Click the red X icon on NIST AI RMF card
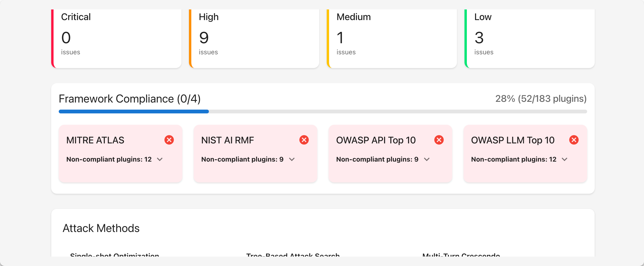This screenshot has width=644, height=266. tap(304, 140)
